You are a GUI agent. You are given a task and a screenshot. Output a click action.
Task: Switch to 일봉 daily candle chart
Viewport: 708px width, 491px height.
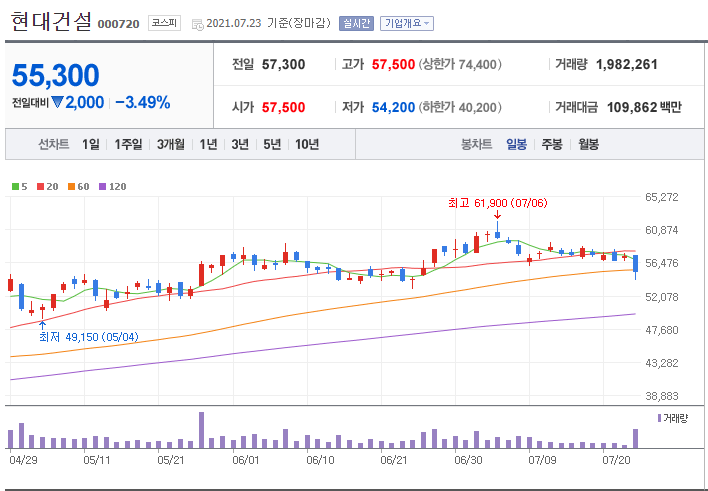[x=516, y=145]
